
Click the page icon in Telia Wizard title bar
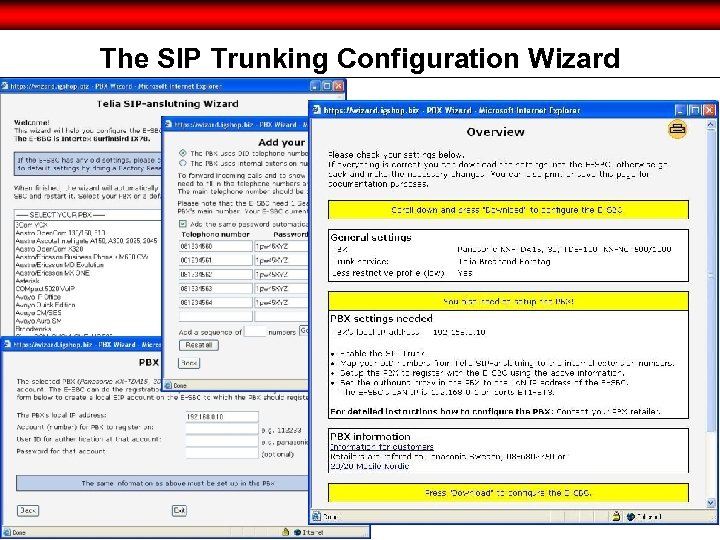5,86
